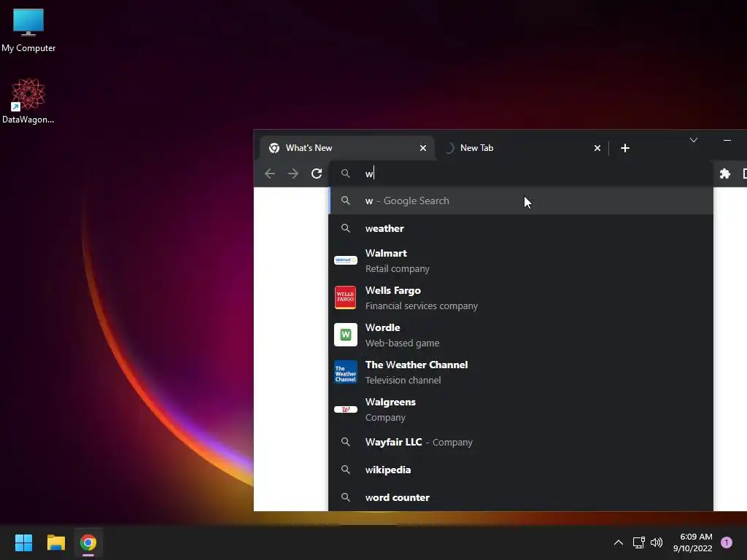Close the What's New tab

click(423, 148)
